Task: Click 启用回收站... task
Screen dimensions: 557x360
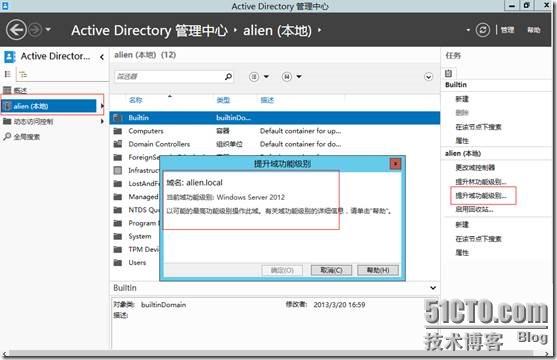Action: pos(474,209)
